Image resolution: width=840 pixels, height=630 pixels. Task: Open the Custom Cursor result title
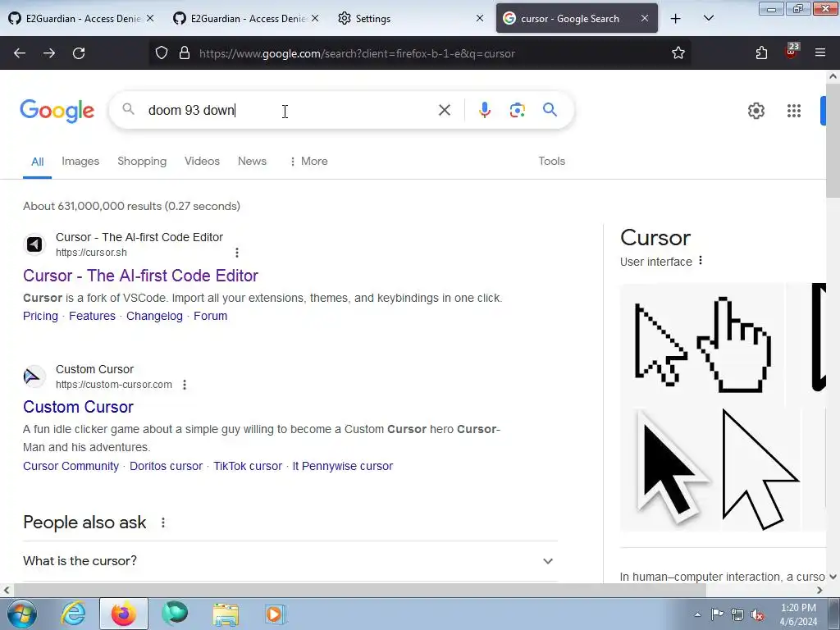point(78,407)
